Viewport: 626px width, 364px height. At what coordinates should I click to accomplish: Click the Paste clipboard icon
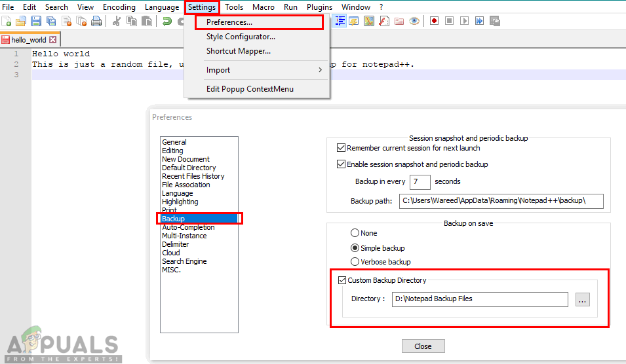(147, 21)
